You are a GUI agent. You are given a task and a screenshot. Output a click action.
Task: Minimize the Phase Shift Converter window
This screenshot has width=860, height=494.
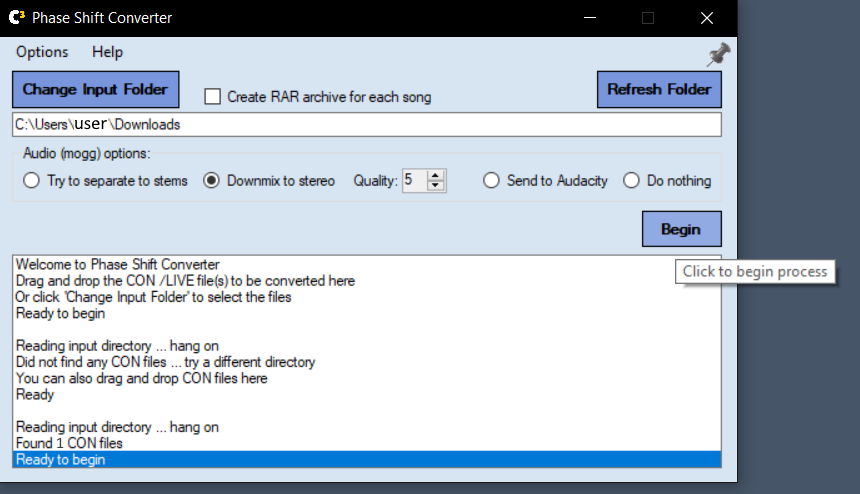coord(590,18)
